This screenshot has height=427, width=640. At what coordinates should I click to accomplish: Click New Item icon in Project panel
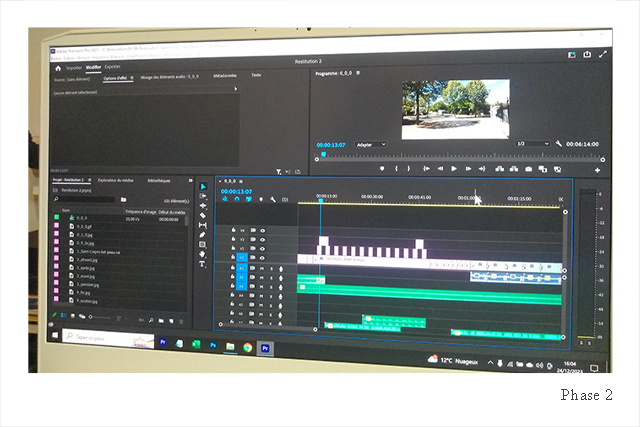coord(171,321)
